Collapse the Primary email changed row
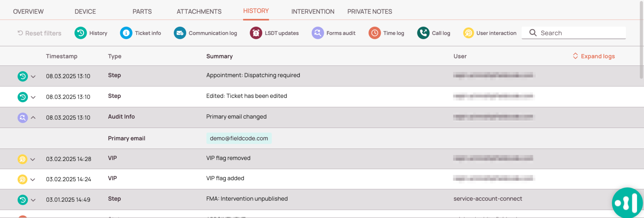Viewport: 644px width, 218px height. coord(33,118)
